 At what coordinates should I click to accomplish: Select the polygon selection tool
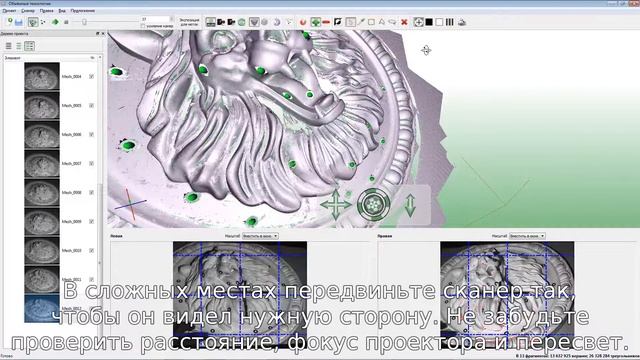click(382, 22)
